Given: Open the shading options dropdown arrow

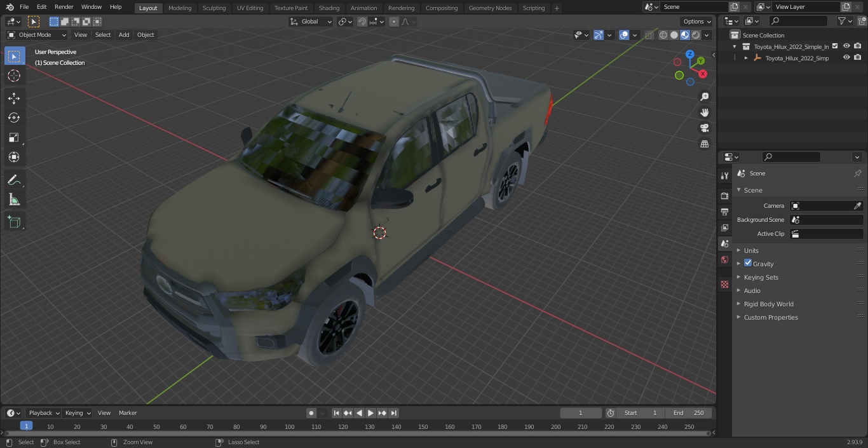Looking at the screenshot, I should click(x=707, y=35).
